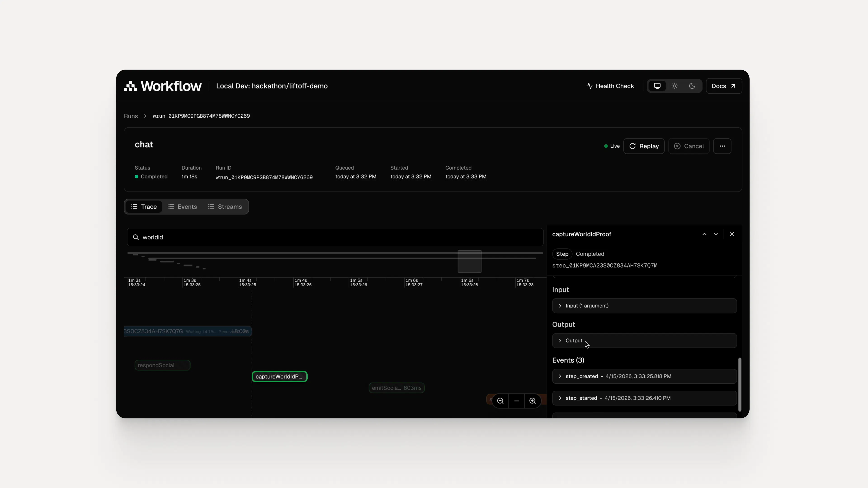Click the zoom out magnifier icon
The image size is (868, 488).
click(500, 401)
